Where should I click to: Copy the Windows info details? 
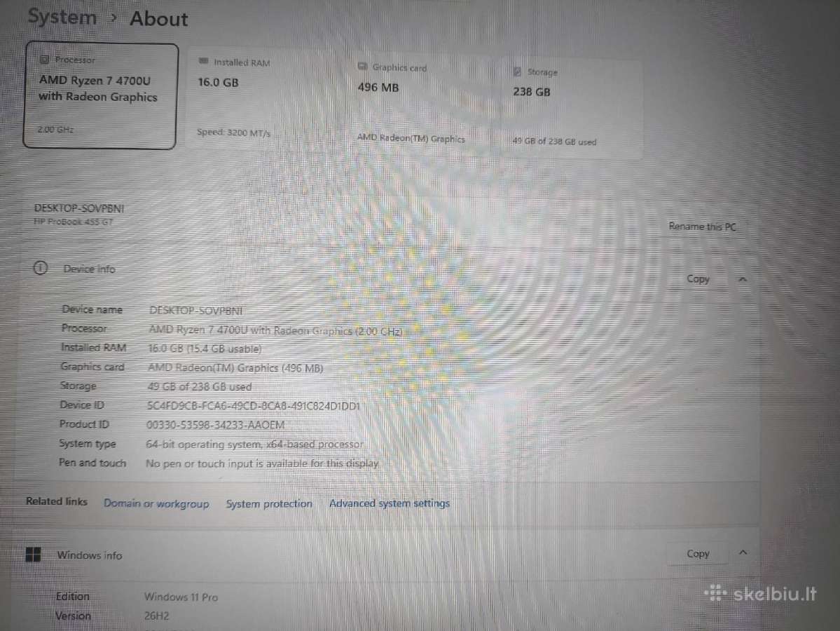point(698,554)
